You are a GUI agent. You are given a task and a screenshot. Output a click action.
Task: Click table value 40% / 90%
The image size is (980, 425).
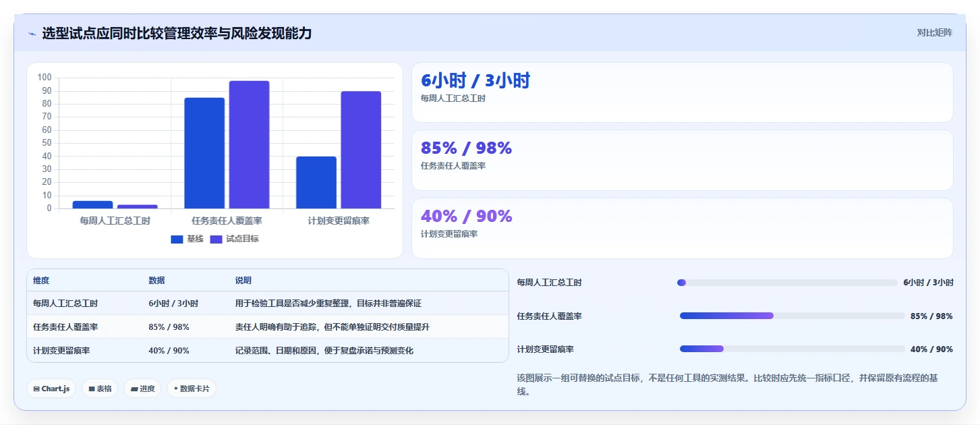pos(169,350)
